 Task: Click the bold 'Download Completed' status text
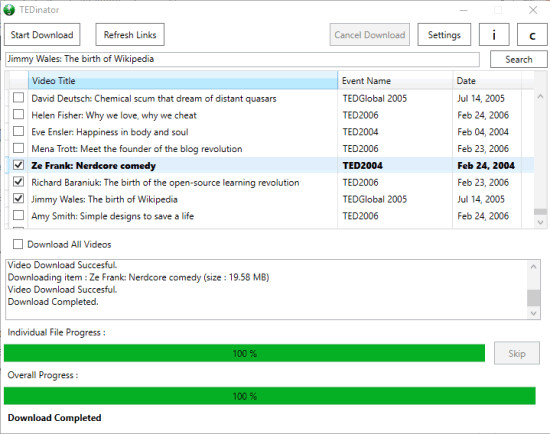coord(54,418)
